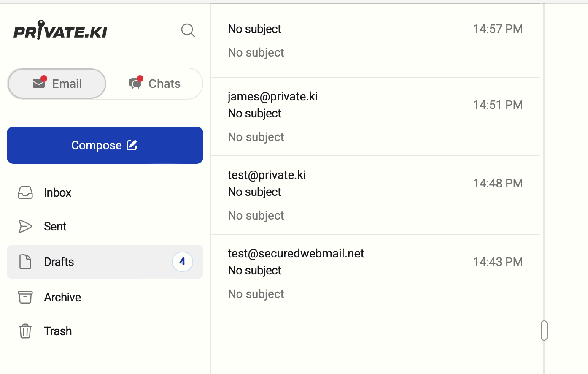
Task: Click the Private.ki logo
Action: click(x=60, y=30)
